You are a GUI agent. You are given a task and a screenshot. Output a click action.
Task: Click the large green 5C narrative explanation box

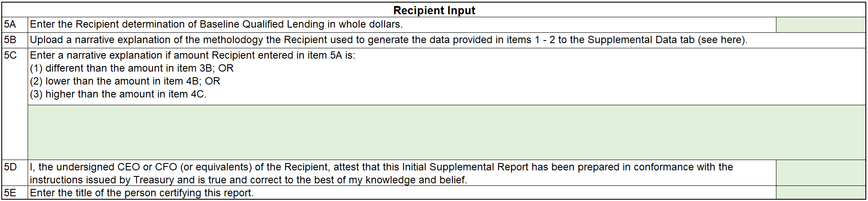446,132
